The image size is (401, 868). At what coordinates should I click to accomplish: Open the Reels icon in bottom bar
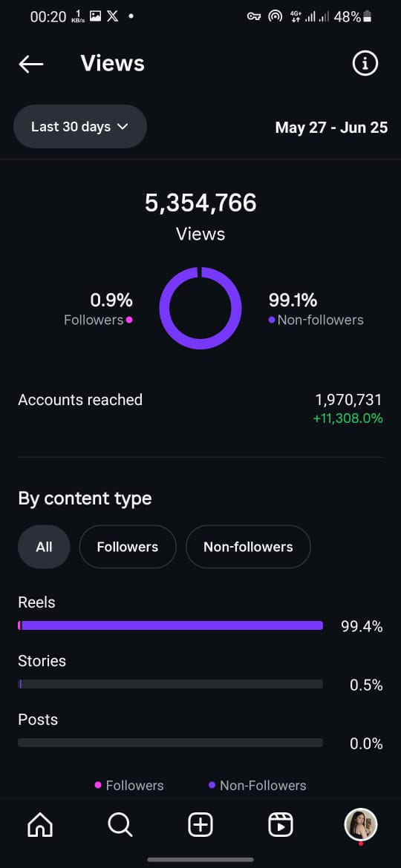tap(281, 826)
